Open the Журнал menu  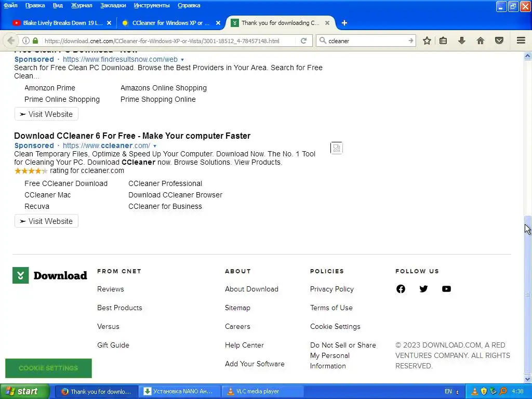[82, 5]
